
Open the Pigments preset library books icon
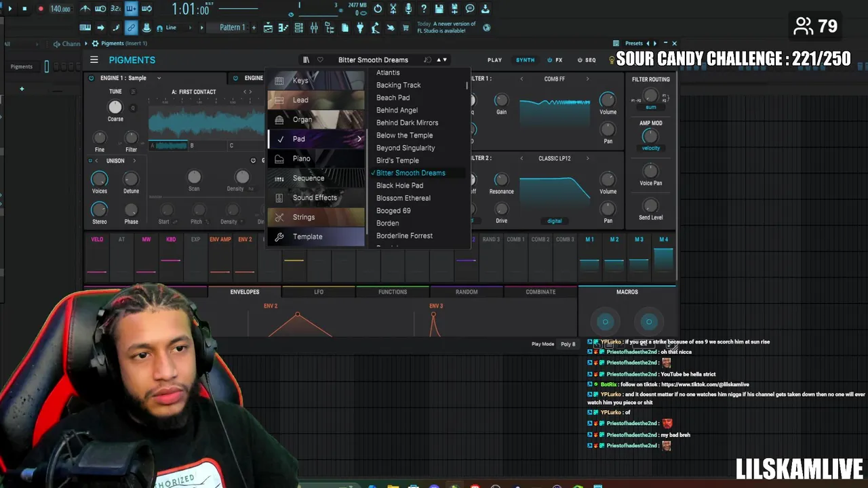point(306,60)
